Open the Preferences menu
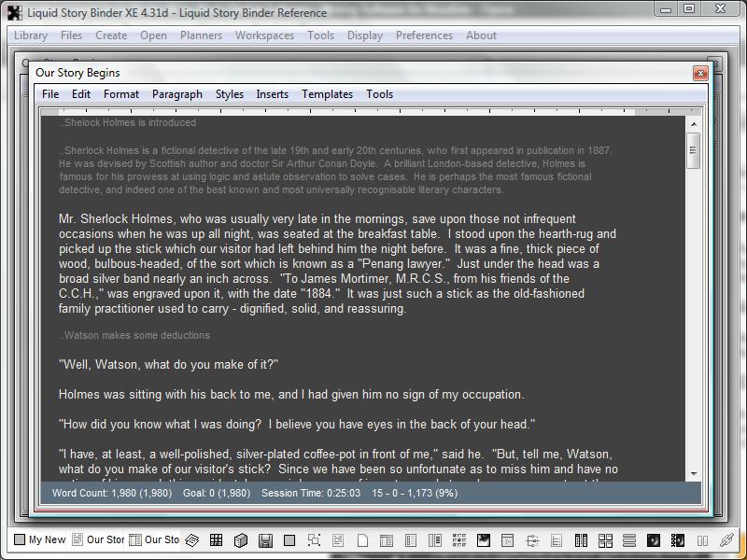747x560 pixels. pos(424,35)
